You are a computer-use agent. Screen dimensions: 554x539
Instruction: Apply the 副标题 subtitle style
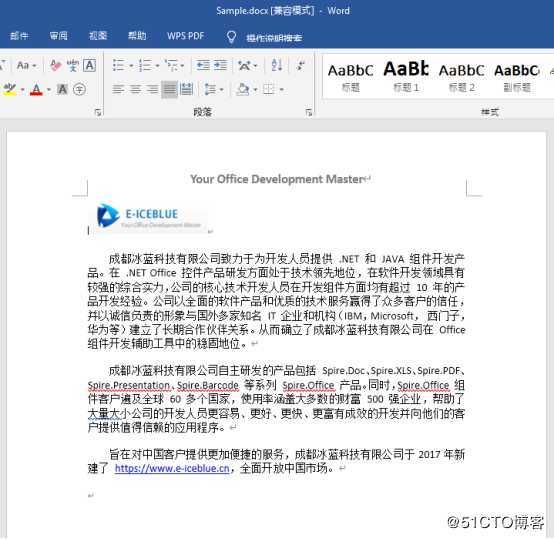(517, 77)
